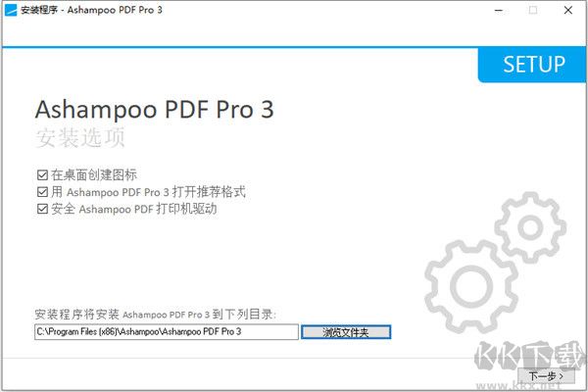Click the blue line below title bar

[x=240, y=47]
